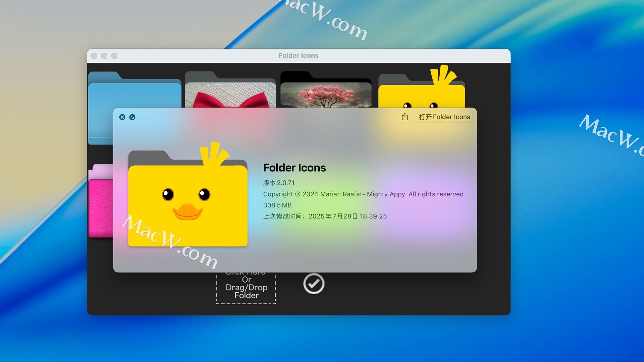This screenshot has width=644, height=362.
Task: Click the 308.5 MB file size text
Action: click(277, 205)
